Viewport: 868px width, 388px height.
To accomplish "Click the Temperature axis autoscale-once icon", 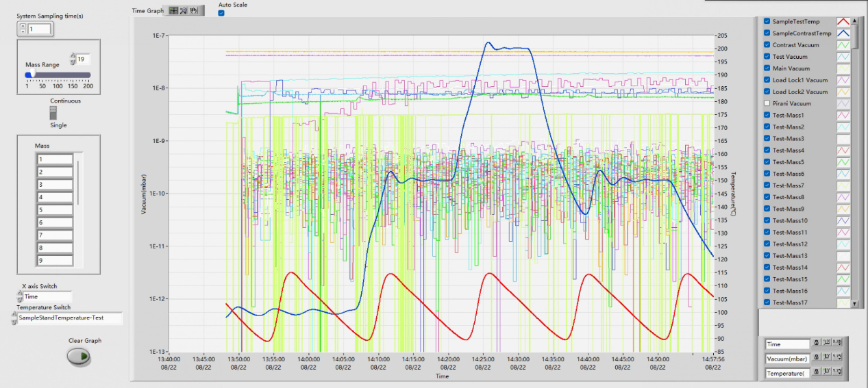I will 827,373.
